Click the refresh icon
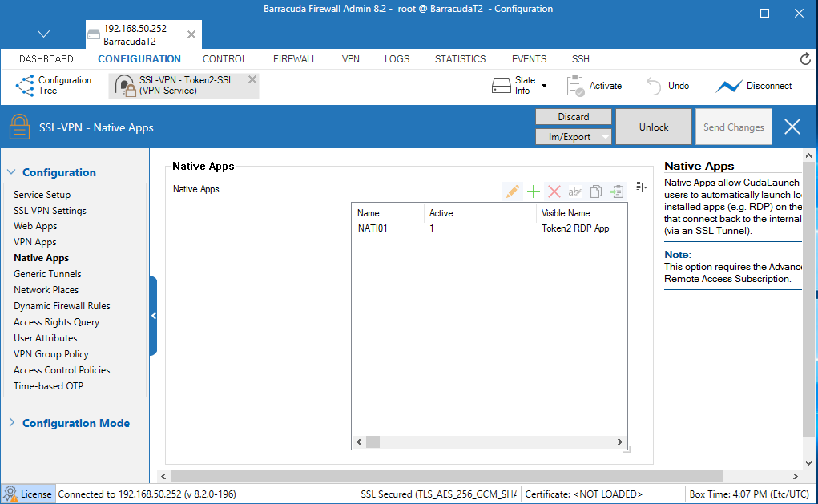Screen dimensions: 818x504 805,59
